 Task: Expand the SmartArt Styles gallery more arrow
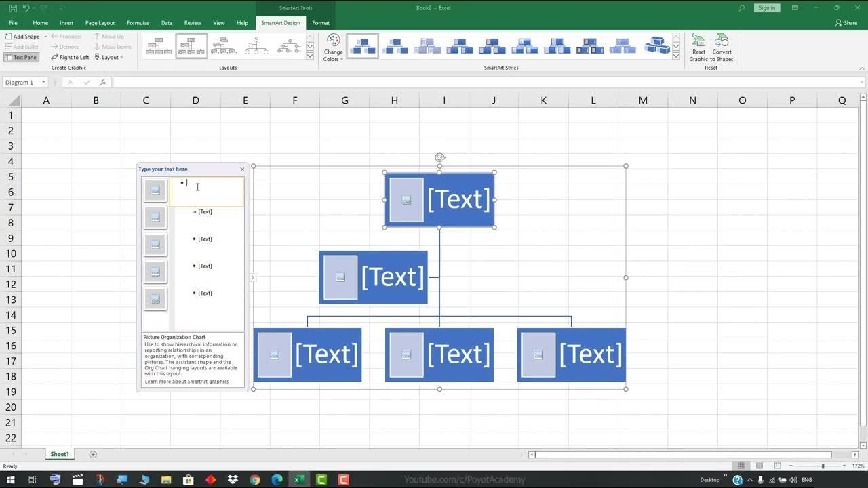click(676, 56)
